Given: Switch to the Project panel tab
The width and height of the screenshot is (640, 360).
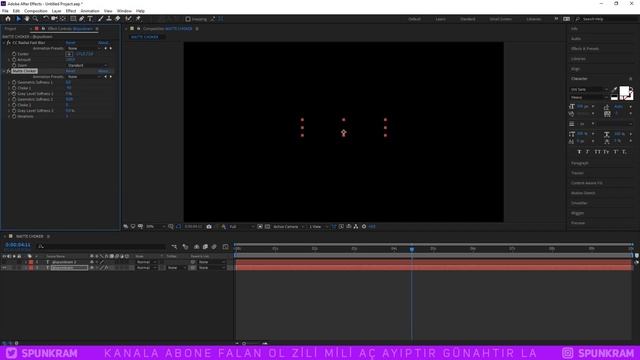Looking at the screenshot, I should click(x=11, y=29).
